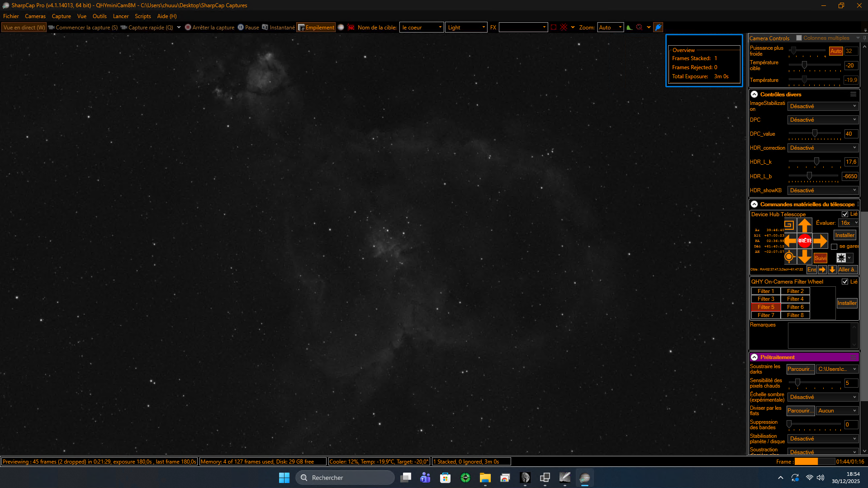The image size is (868, 488).
Task: Adjust the DPC_value slider handle
Action: 815,133
